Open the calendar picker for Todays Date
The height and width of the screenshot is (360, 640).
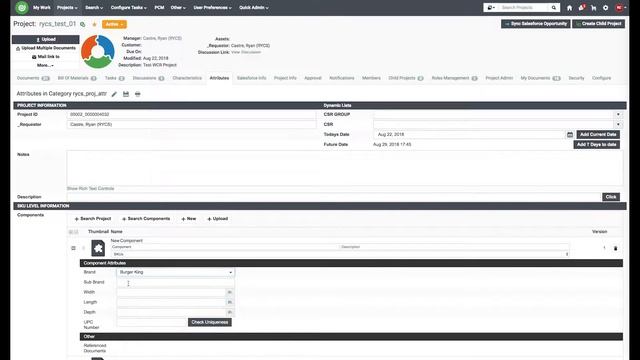click(x=570, y=135)
